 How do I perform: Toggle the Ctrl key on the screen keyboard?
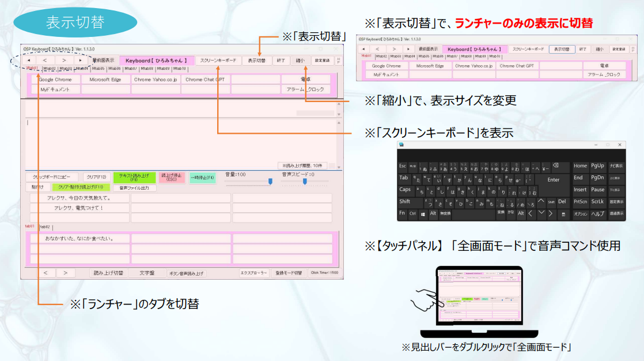click(x=413, y=214)
